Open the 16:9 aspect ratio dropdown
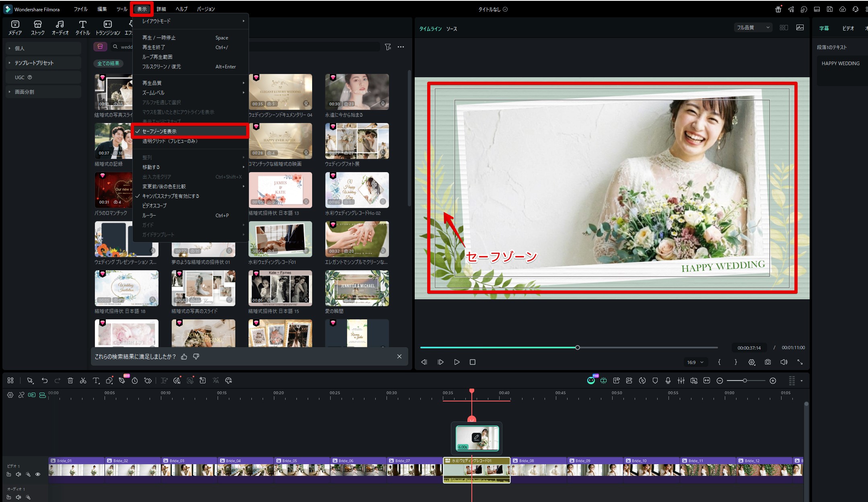 coord(695,362)
